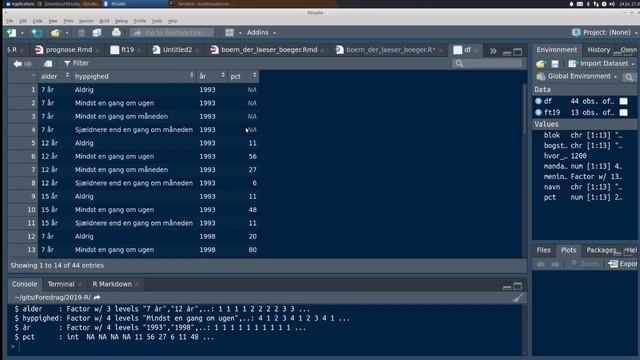The image size is (640, 360).
Task: Switch to the R Markdown console tab
Action: (112, 284)
